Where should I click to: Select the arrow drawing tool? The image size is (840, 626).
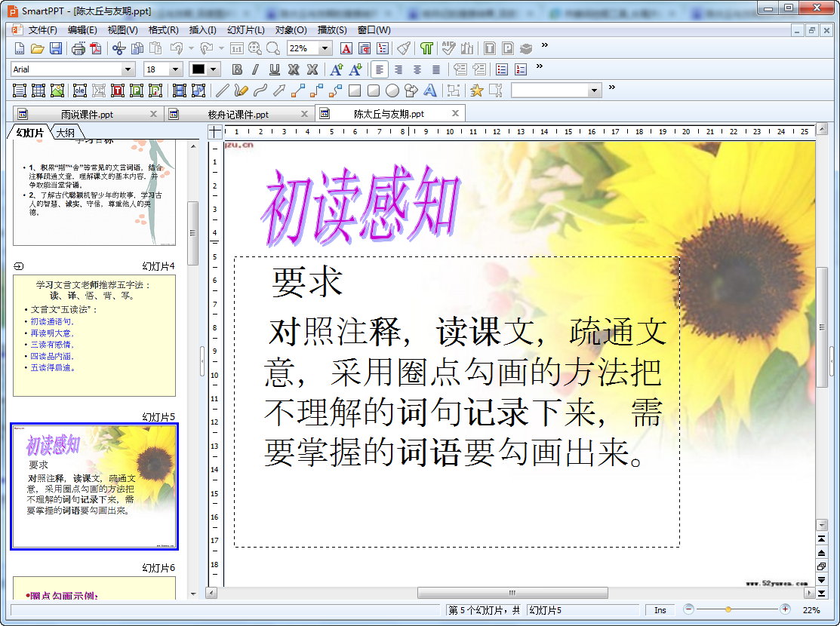278,91
